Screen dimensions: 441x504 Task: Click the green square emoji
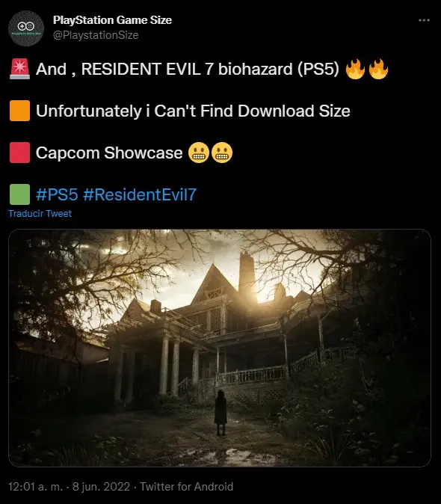click(19, 194)
